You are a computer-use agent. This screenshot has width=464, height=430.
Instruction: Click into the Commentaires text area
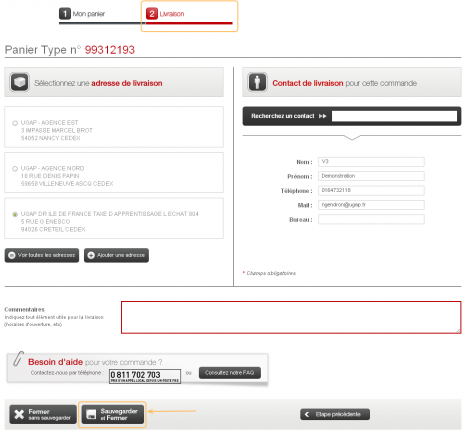[x=291, y=317]
